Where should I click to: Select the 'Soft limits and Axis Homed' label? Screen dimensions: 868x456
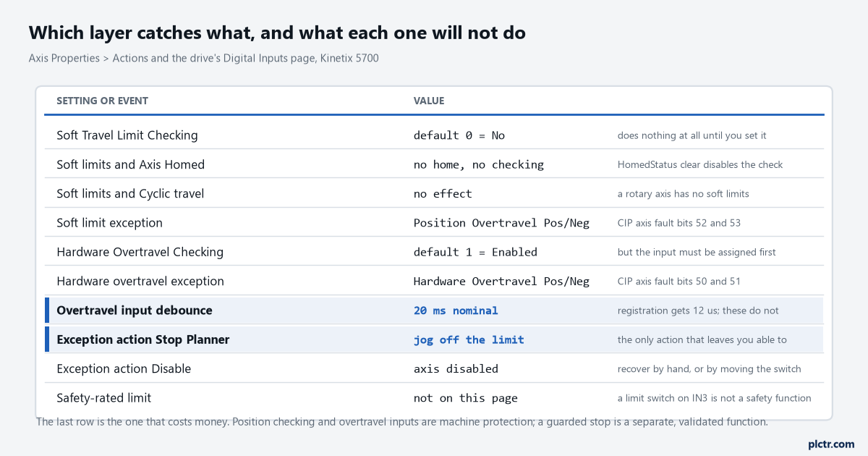pos(131,164)
